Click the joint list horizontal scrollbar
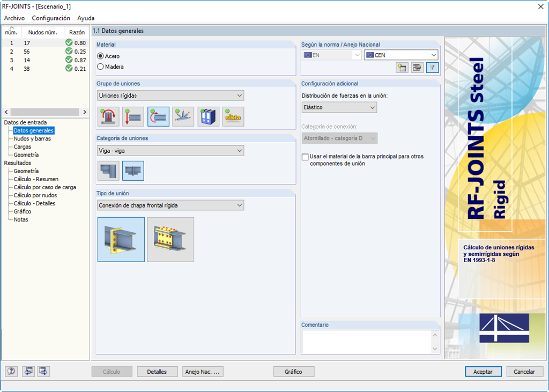Viewport: 549px width, 392px height. point(45,112)
